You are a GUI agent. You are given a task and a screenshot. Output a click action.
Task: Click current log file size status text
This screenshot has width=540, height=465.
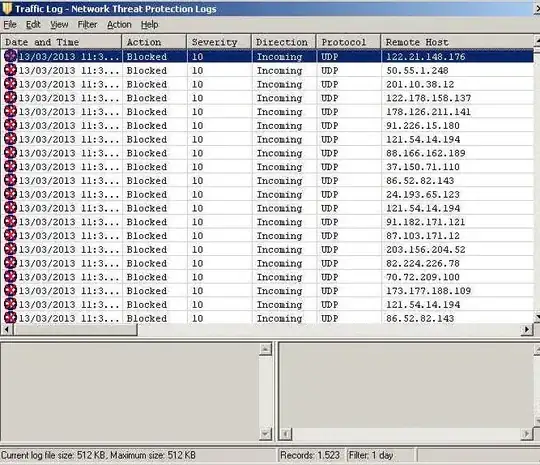click(98, 455)
